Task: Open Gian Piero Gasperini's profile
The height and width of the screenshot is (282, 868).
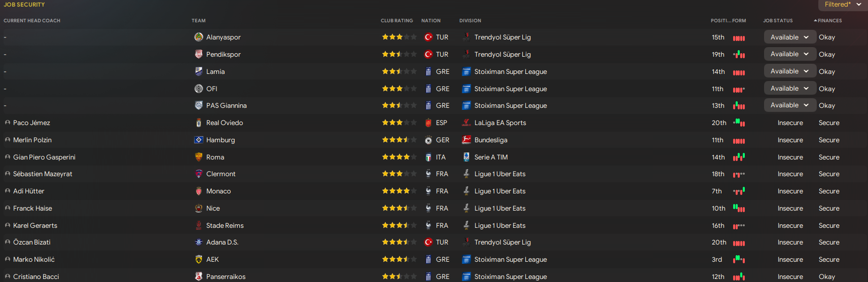Action: 44,157
